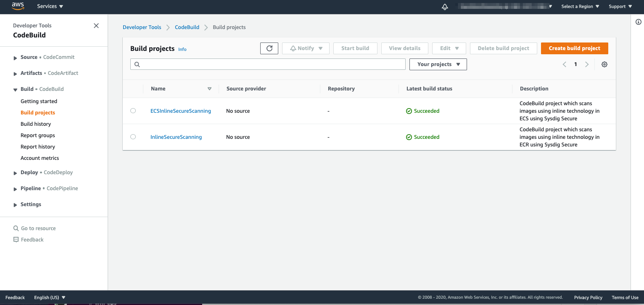644x305 pixels.
Task: Click 'No source' in ECSInlineSecureScanning row
Action: click(238, 111)
